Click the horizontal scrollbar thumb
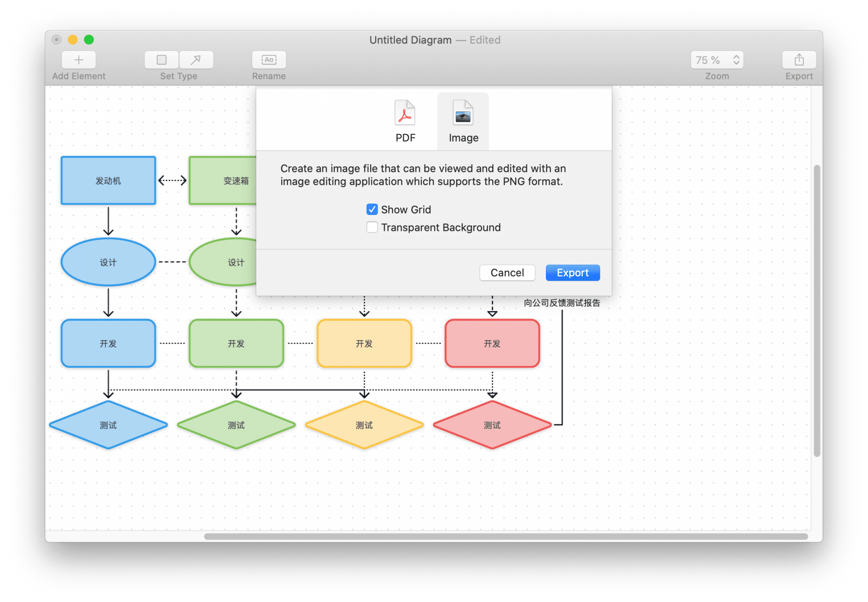This screenshot has width=868, height=602. click(x=506, y=536)
